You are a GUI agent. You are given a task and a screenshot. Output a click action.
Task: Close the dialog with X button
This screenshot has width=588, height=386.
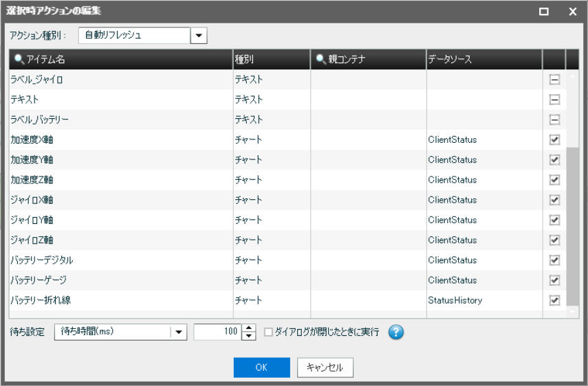[572, 12]
